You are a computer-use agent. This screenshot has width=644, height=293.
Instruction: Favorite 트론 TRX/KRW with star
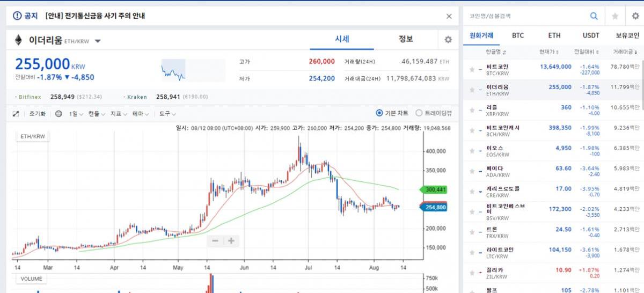[472, 232]
